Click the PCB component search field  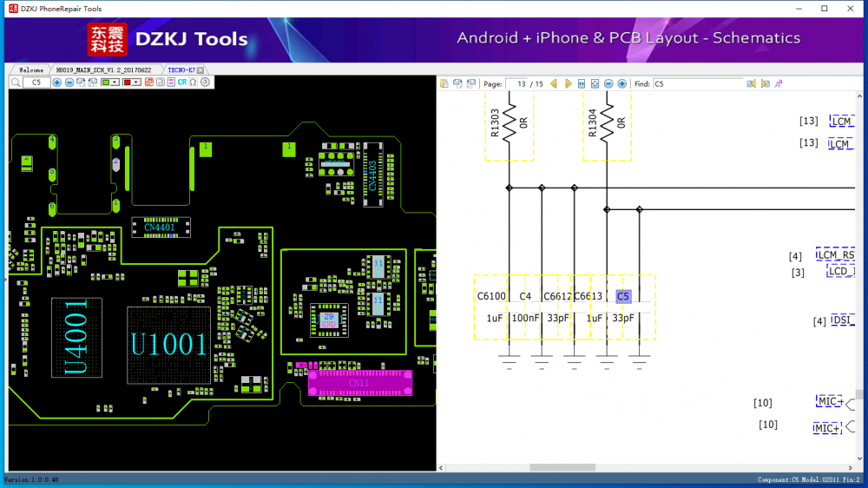click(x=36, y=82)
